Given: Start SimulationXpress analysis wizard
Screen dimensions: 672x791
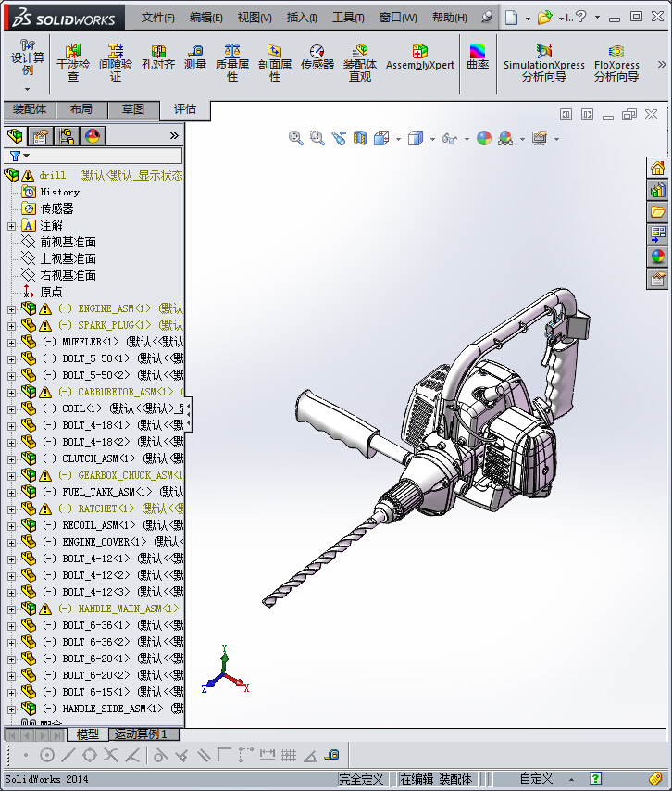Looking at the screenshot, I should (x=544, y=63).
